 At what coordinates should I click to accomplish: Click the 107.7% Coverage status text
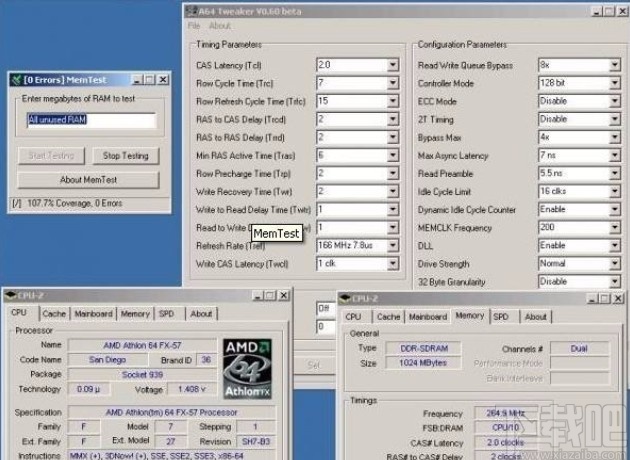[x=74, y=203]
